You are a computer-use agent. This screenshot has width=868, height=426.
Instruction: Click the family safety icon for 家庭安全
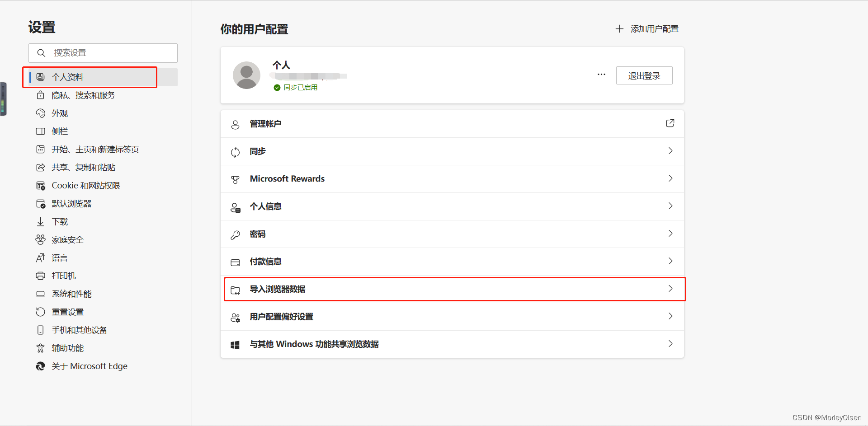[x=40, y=239]
